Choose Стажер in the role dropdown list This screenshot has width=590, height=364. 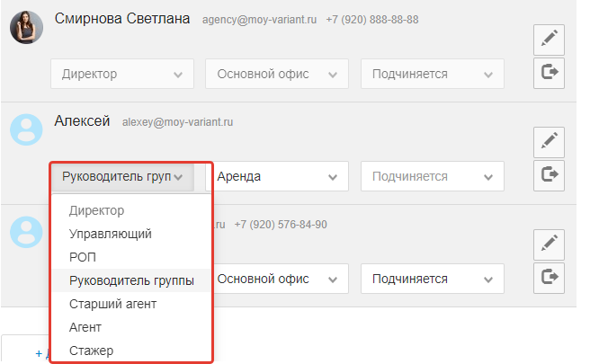(x=91, y=351)
